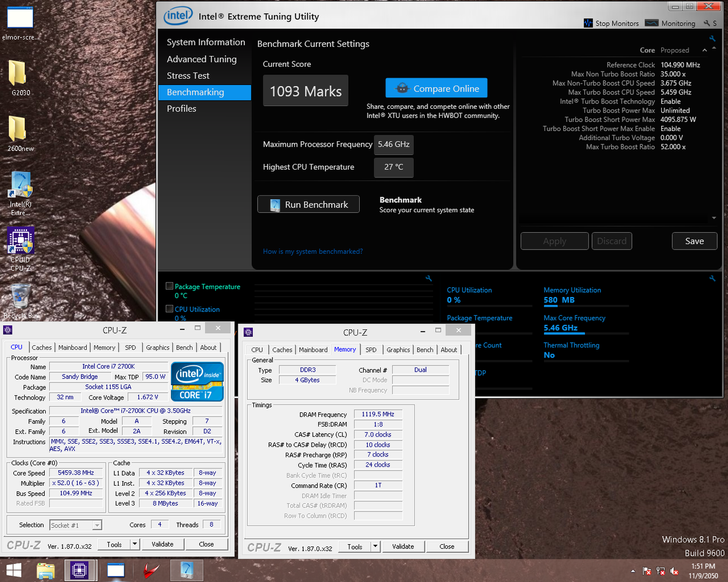This screenshot has width=728, height=582.
Task: Click the blue wrench in the Core panel
Action: point(712,39)
